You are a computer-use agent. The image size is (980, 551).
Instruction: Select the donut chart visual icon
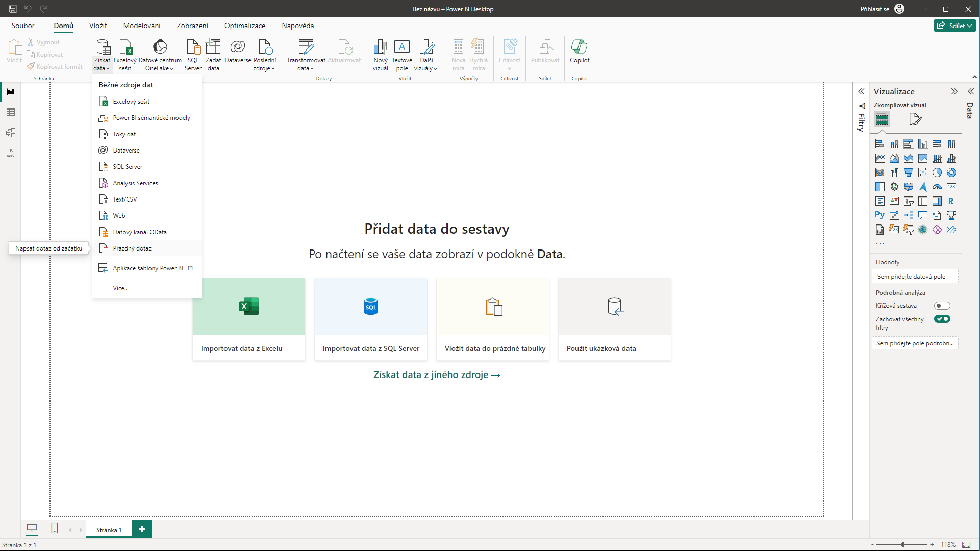951,172
